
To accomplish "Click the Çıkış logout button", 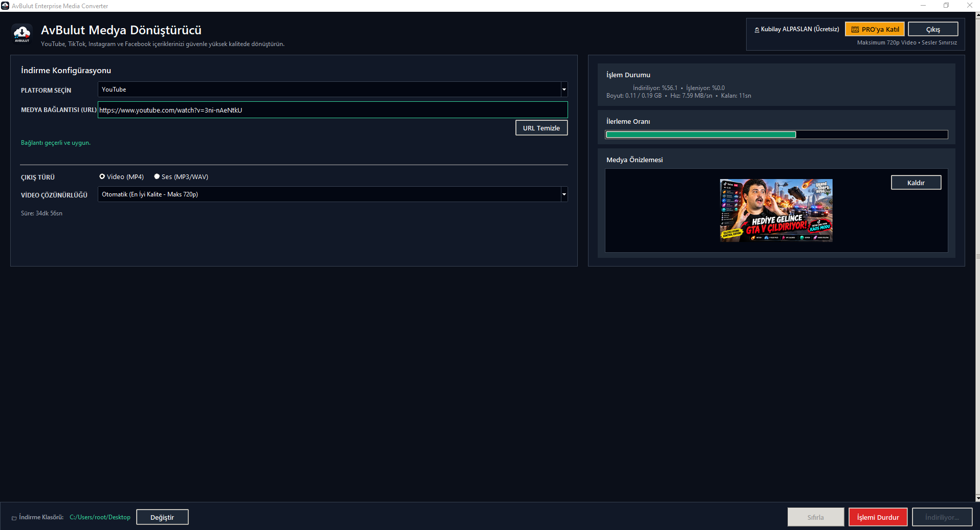I will [933, 29].
